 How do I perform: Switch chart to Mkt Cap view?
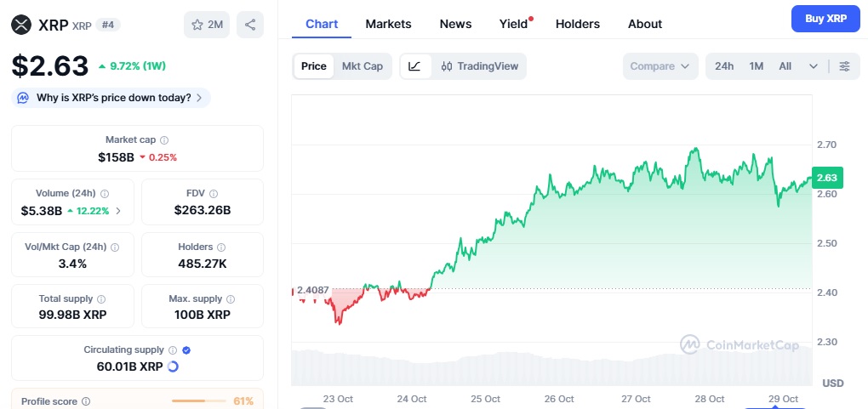[362, 66]
